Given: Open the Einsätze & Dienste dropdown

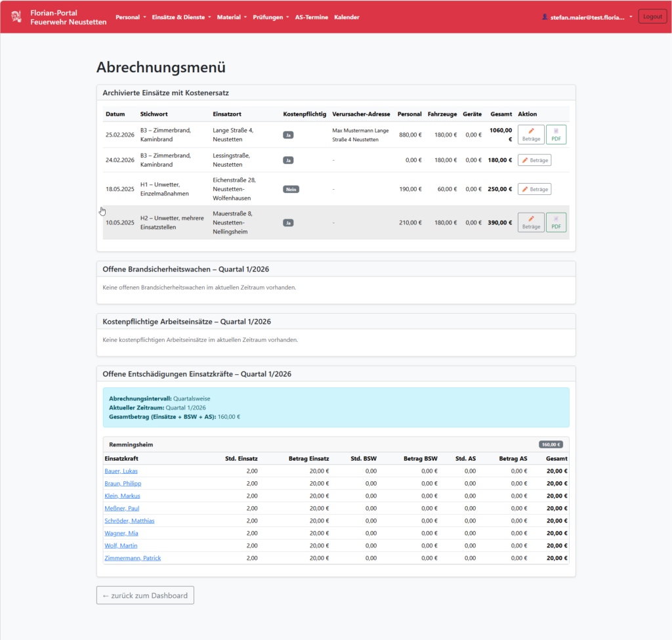Looking at the screenshot, I should pyautogui.click(x=181, y=17).
